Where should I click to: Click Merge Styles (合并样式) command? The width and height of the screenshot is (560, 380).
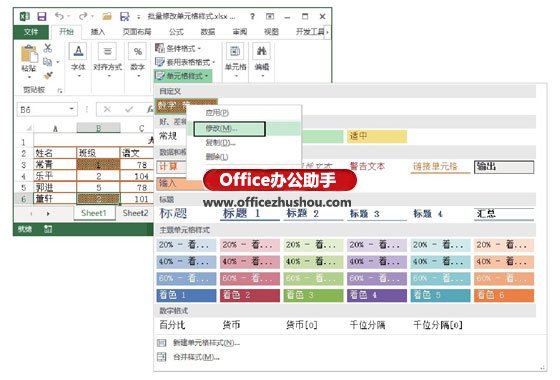point(196,356)
